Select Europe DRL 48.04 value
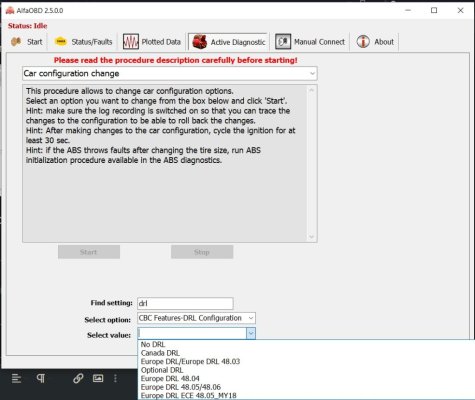 coord(170,379)
